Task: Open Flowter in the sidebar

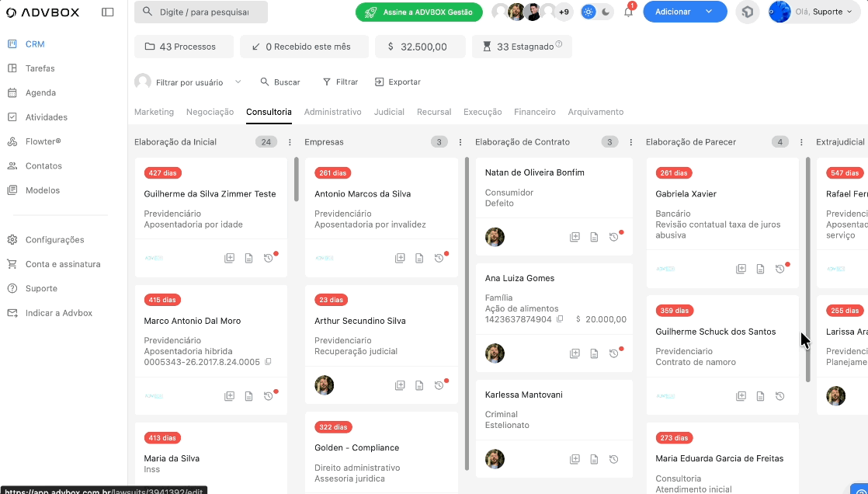Action: (x=43, y=141)
